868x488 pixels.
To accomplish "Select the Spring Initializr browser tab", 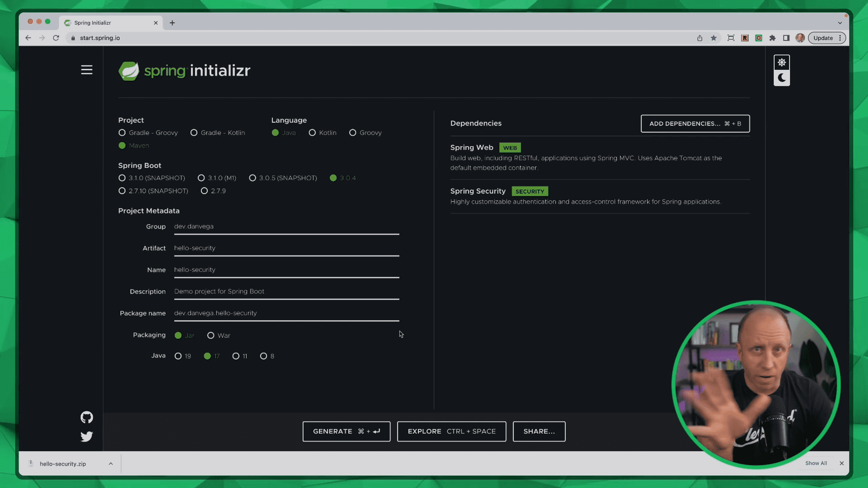I will click(x=108, y=23).
